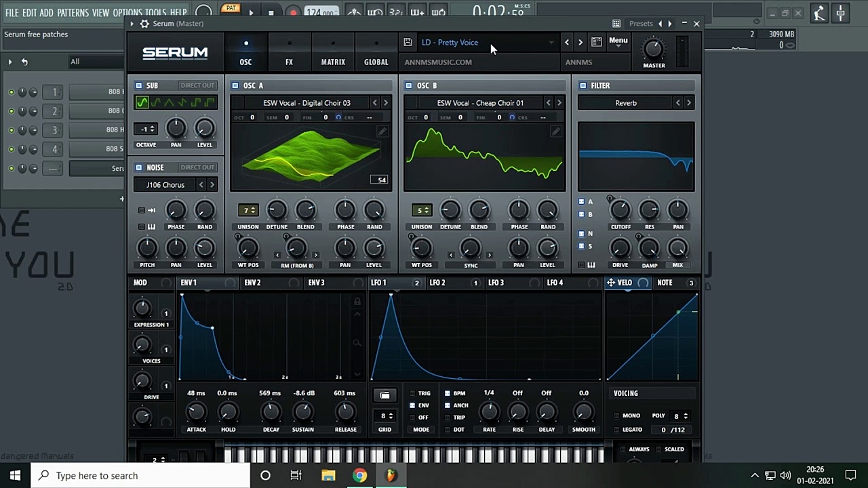Enable LFO TRIG mode checkbox

[412, 393]
